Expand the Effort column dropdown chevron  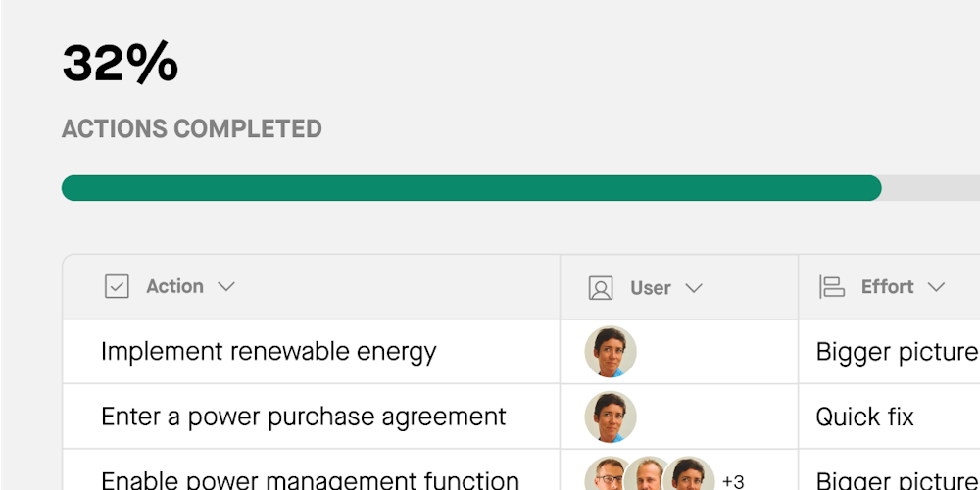point(936,286)
